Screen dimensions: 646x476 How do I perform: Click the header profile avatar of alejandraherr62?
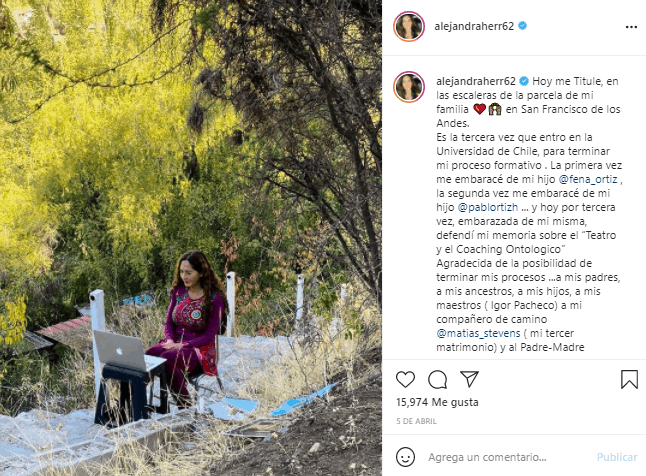[x=409, y=26]
